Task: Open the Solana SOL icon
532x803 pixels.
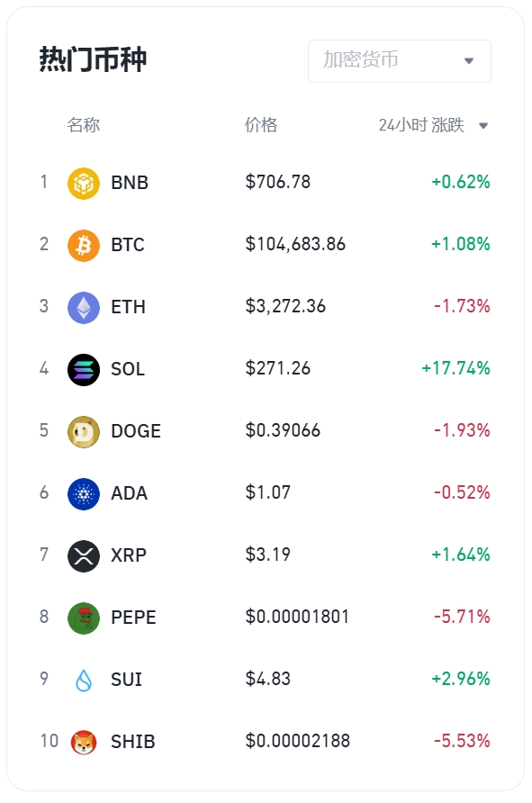Action: pos(84,369)
